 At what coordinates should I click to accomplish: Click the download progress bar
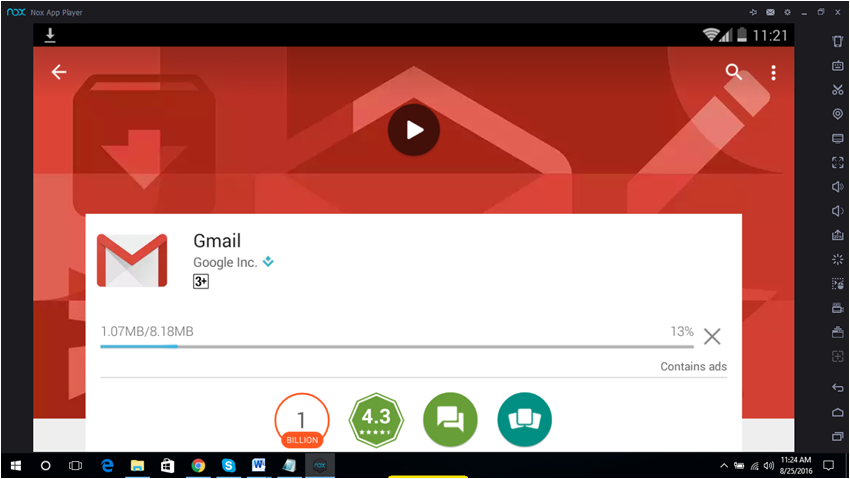381,347
